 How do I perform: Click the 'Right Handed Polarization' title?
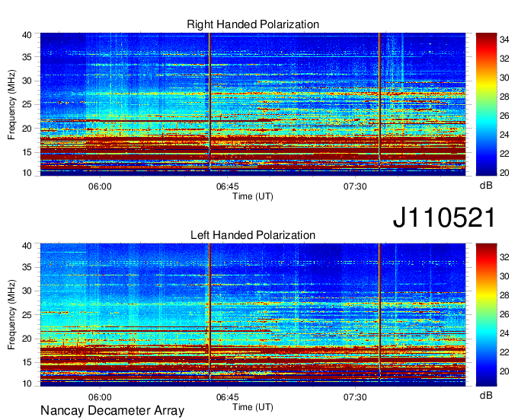pos(253,24)
